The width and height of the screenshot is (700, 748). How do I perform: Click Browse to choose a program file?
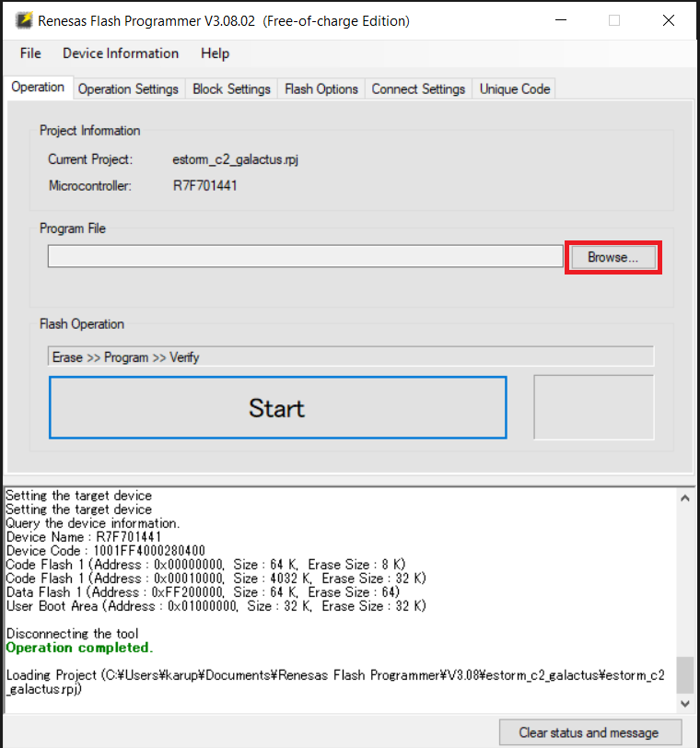coord(613,258)
